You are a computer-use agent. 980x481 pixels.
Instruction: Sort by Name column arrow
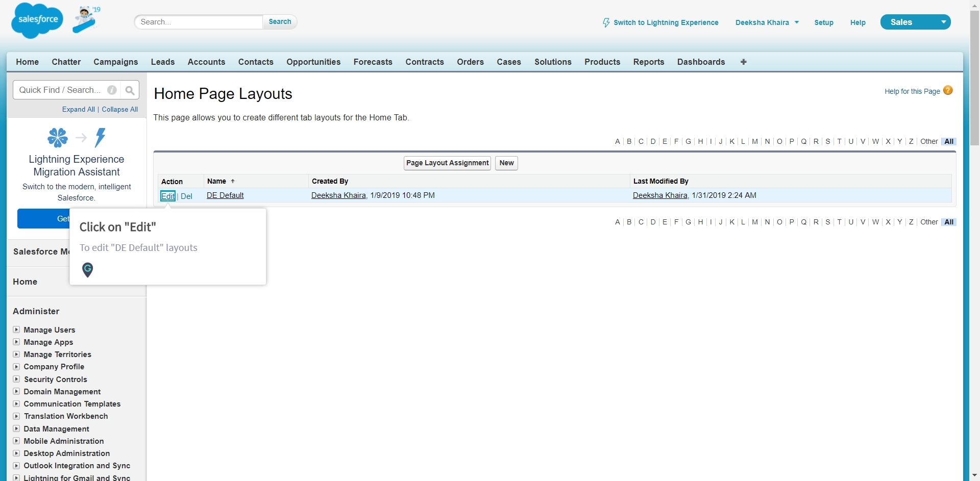233,181
